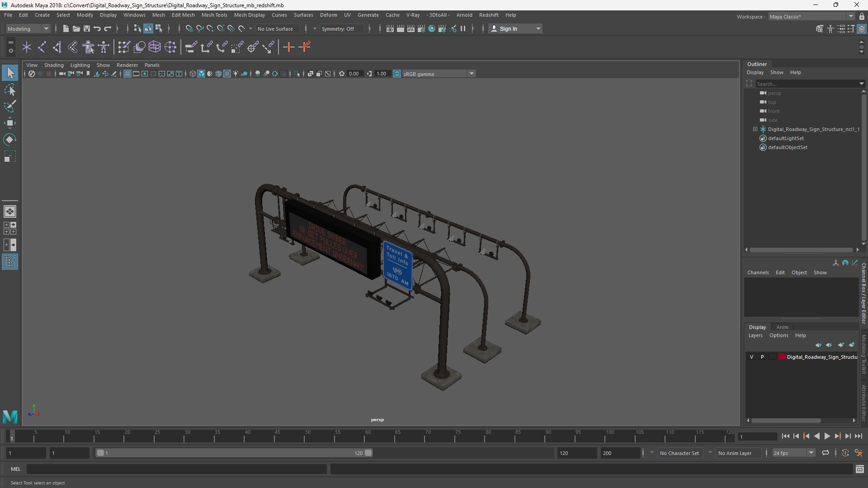This screenshot has width=868, height=488.
Task: Open the Workspace Maya Classic dropdown
Action: coord(811,17)
